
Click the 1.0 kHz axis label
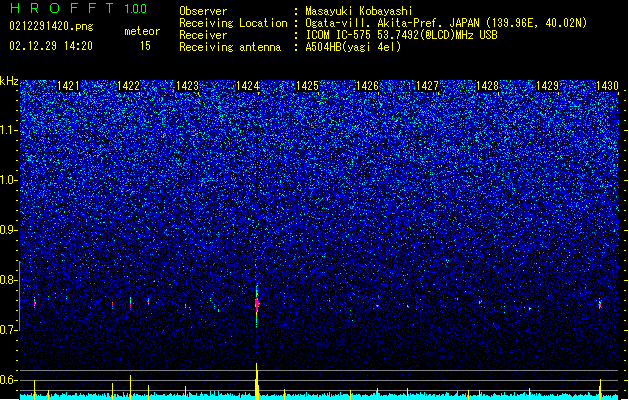pyautogui.click(x=8, y=180)
